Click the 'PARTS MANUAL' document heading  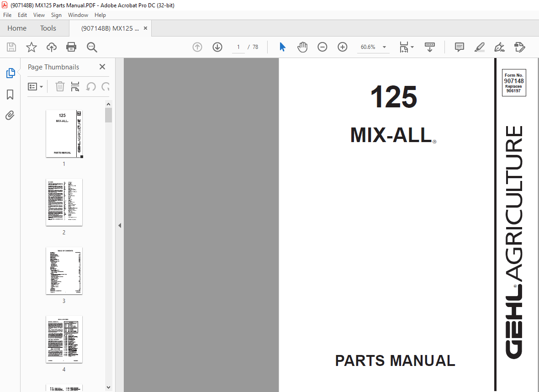click(x=395, y=361)
